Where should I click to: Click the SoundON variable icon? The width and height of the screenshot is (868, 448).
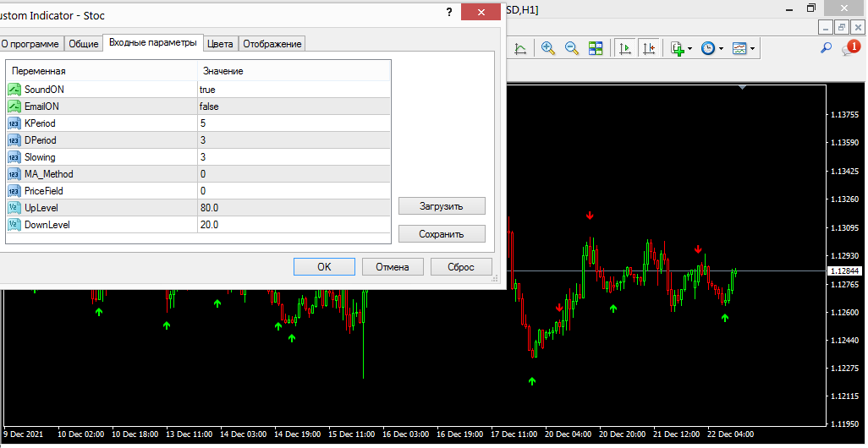pyautogui.click(x=15, y=89)
